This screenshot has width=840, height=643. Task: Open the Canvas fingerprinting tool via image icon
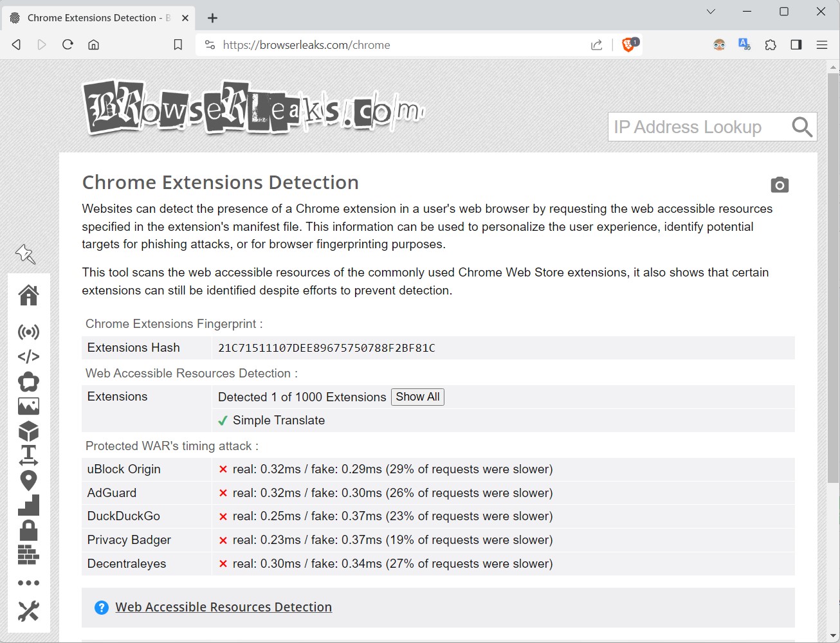point(28,406)
